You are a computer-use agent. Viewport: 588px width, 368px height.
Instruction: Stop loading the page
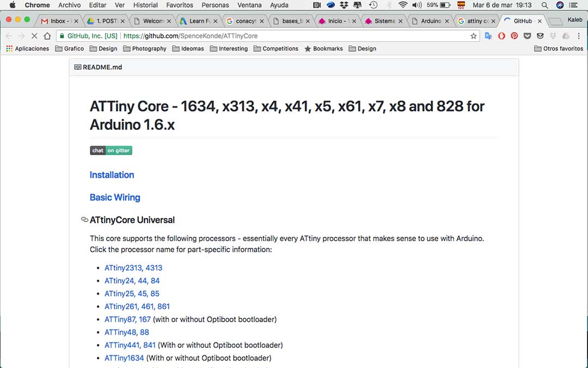[34, 36]
